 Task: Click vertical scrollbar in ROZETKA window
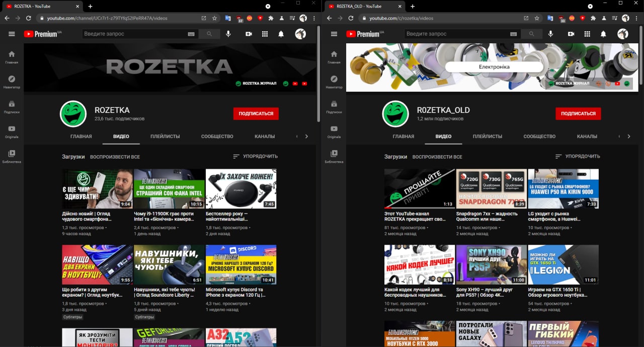click(318, 74)
